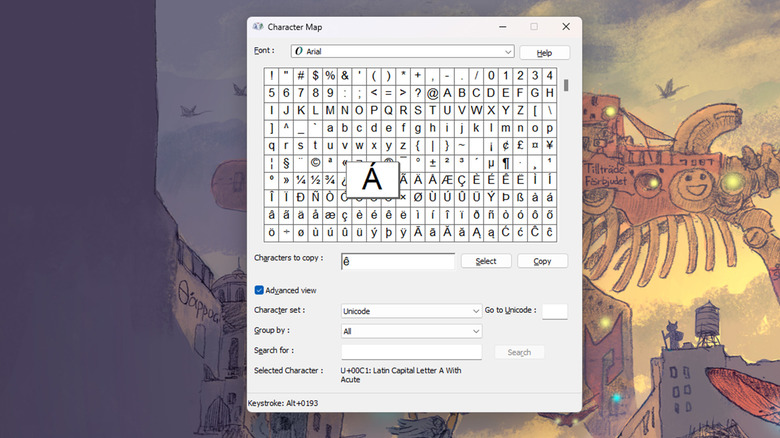This screenshot has width=780, height=438.
Task: Select the lowercase ñ character cell
Action: [491, 215]
